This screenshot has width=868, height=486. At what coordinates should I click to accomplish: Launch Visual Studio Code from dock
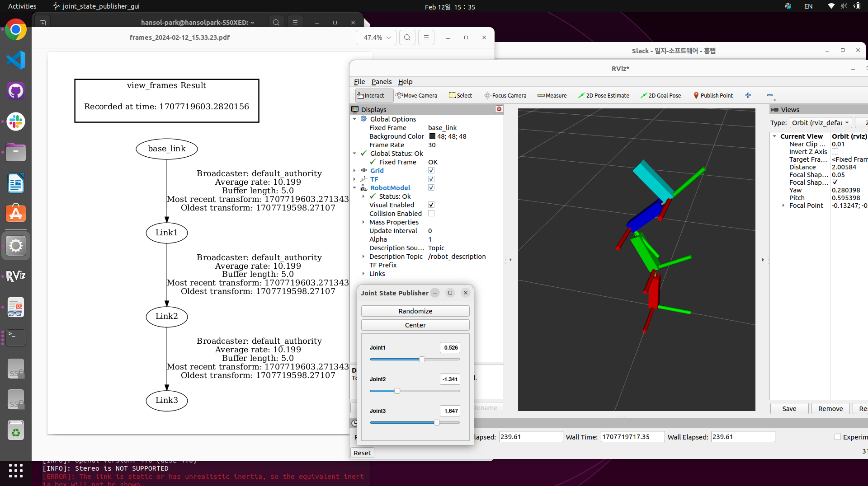[16, 60]
